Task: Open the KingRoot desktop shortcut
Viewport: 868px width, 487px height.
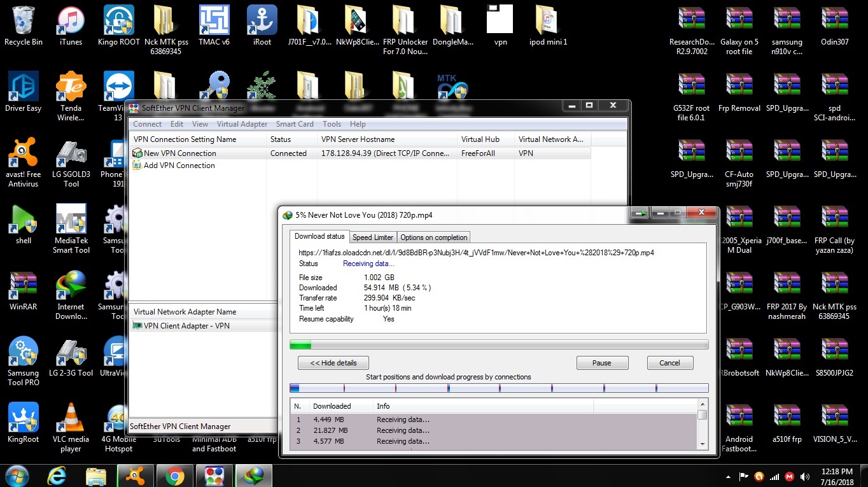Action: coord(24,423)
